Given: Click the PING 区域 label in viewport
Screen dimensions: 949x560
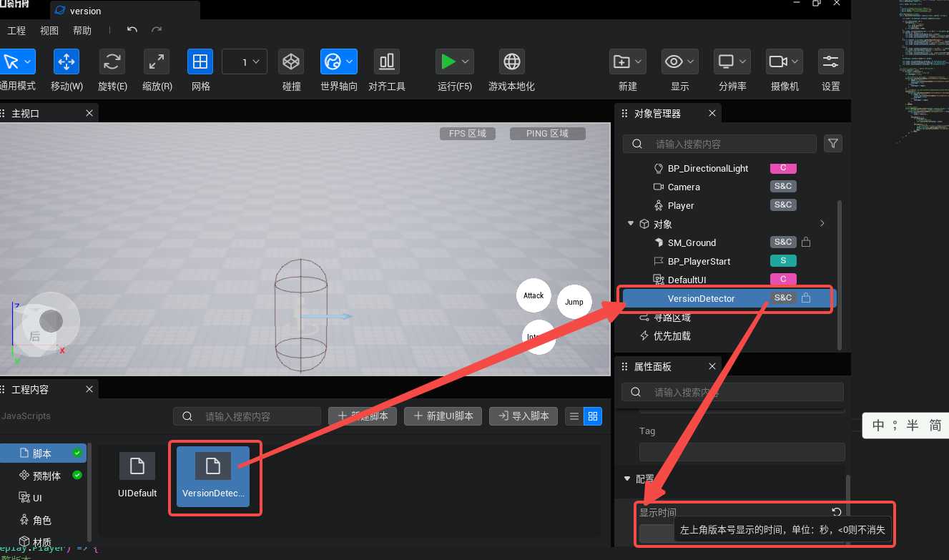Looking at the screenshot, I should [x=548, y=134].
